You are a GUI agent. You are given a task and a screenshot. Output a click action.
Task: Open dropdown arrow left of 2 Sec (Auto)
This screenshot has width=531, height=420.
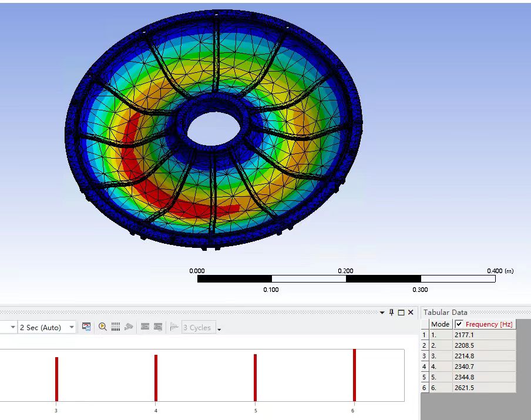13,327
